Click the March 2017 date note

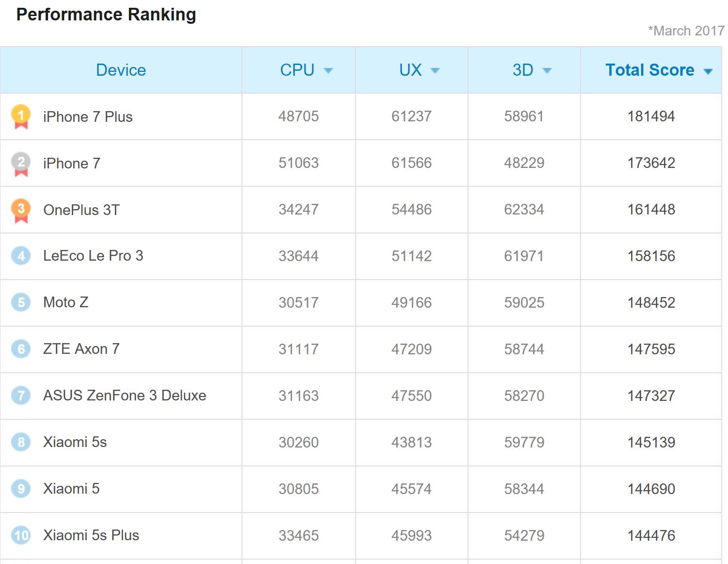coord(686,31)
